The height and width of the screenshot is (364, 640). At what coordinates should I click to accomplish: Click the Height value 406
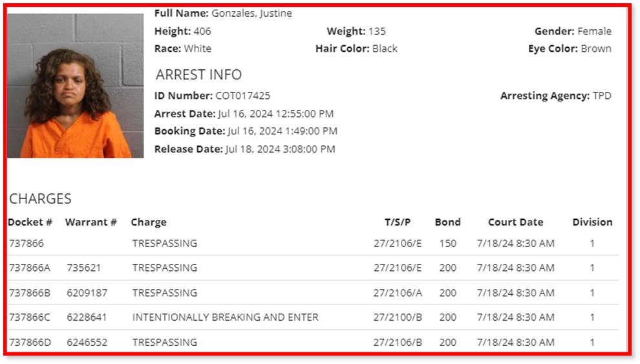click(x=202, y=31)
